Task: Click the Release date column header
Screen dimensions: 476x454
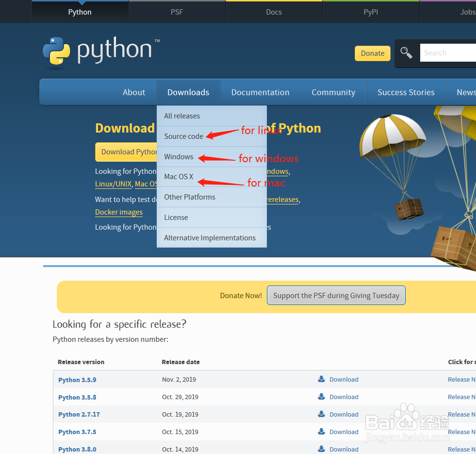Action: tap(181, 362)
